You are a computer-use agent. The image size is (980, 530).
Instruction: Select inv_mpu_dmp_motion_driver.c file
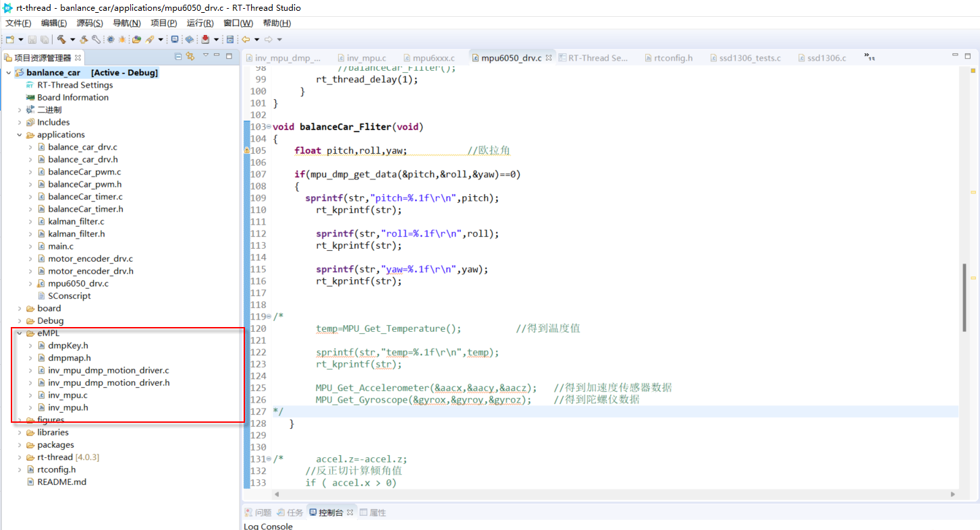tap(103, 370)
